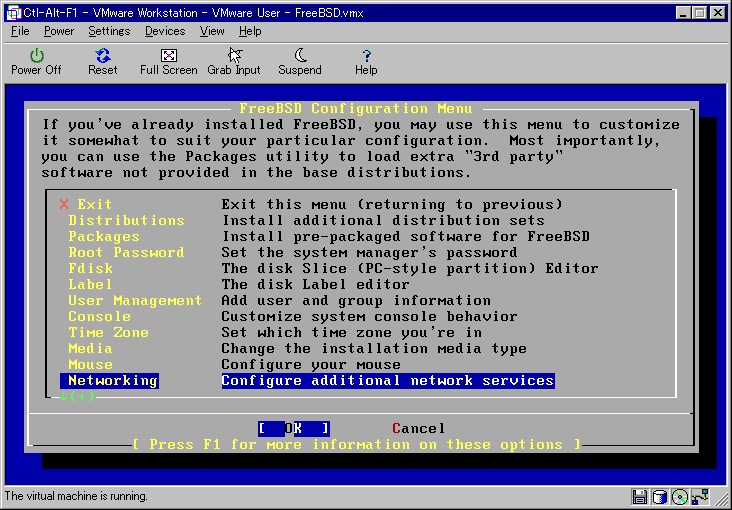Open the File menu
Screen dimensions: 732x510
pyautogui.click(x=20, y=31)
